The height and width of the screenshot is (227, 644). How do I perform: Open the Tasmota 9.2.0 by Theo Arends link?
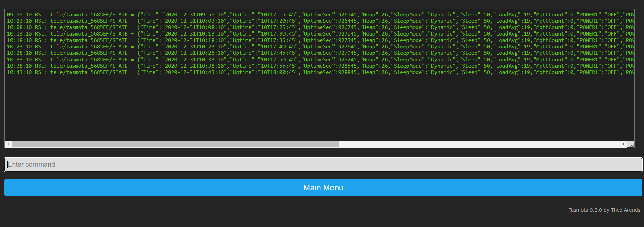tap(604, 210)
